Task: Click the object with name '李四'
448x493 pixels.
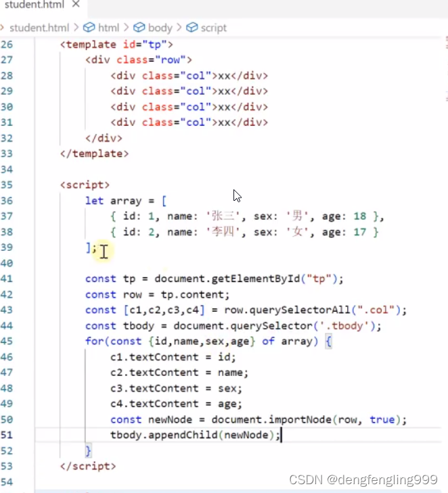Action: pyautogui.click(x=244, y=232)
